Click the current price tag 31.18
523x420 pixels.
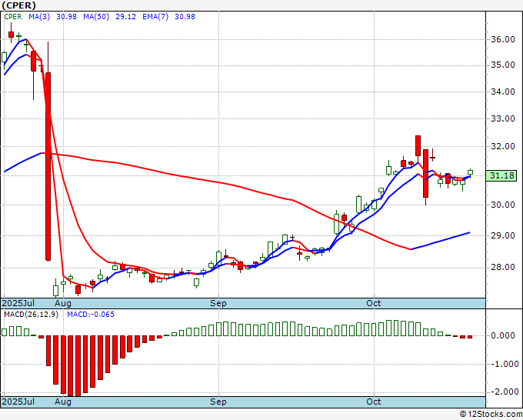(501, 175)
